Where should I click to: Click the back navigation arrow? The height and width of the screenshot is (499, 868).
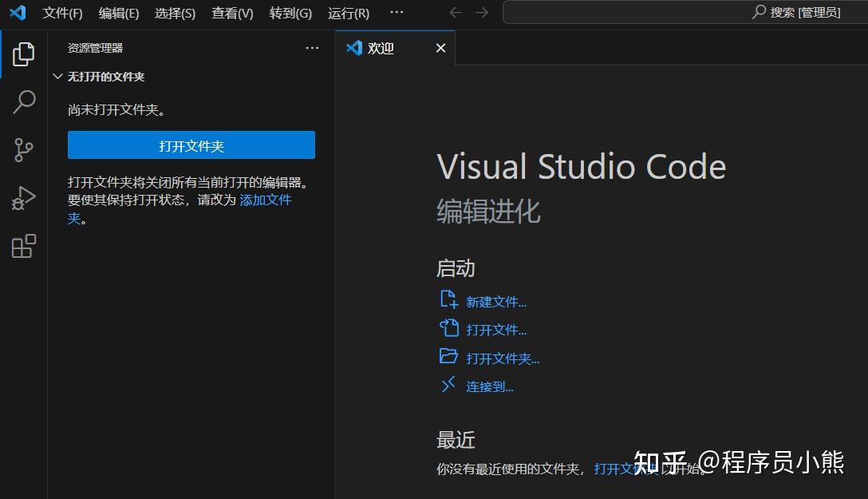(x=456, y=12)
